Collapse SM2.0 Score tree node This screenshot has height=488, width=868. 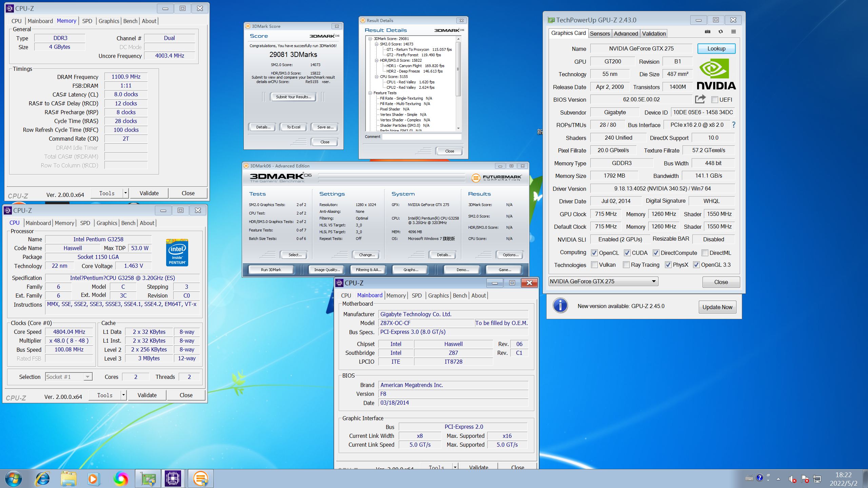[376, 44]
